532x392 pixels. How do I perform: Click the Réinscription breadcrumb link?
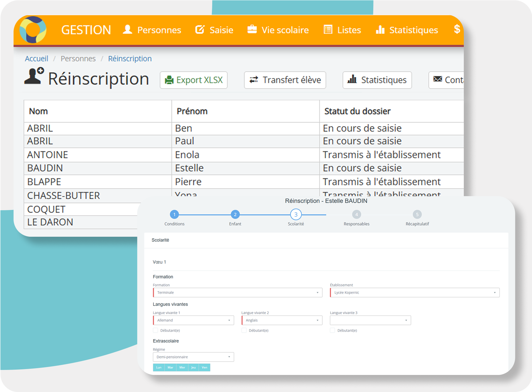130,59
